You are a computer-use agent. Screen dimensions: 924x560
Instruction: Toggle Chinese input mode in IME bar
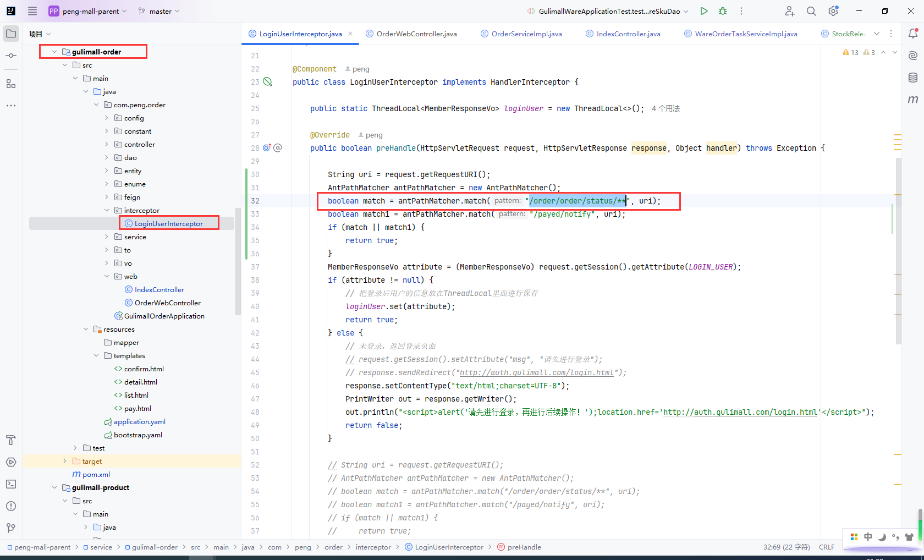868,537
